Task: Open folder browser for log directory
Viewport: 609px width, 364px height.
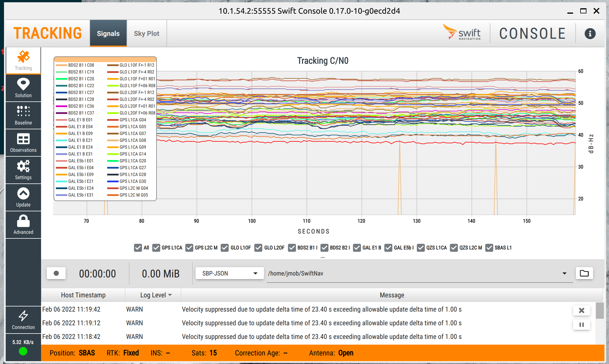Action: [x=584, y=273]
